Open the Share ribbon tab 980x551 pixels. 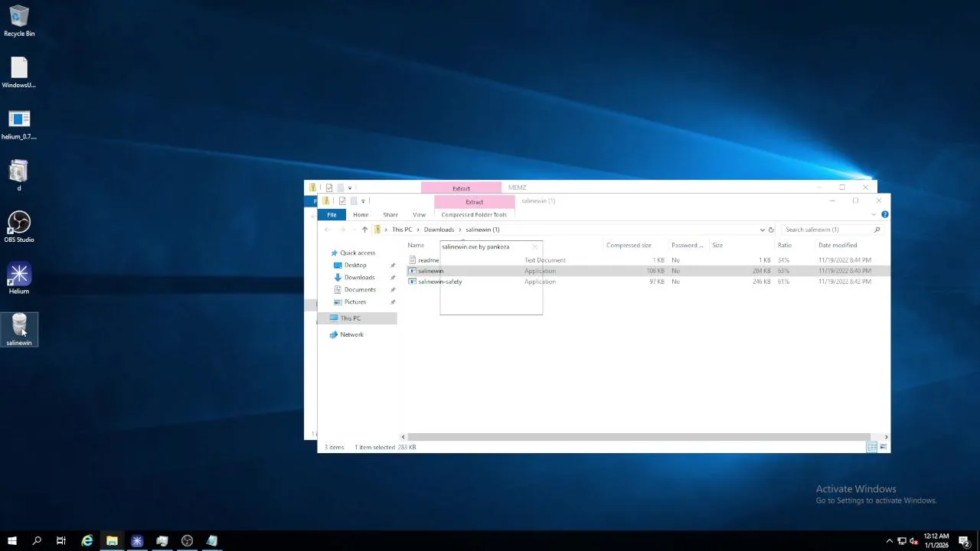[390, 215]
